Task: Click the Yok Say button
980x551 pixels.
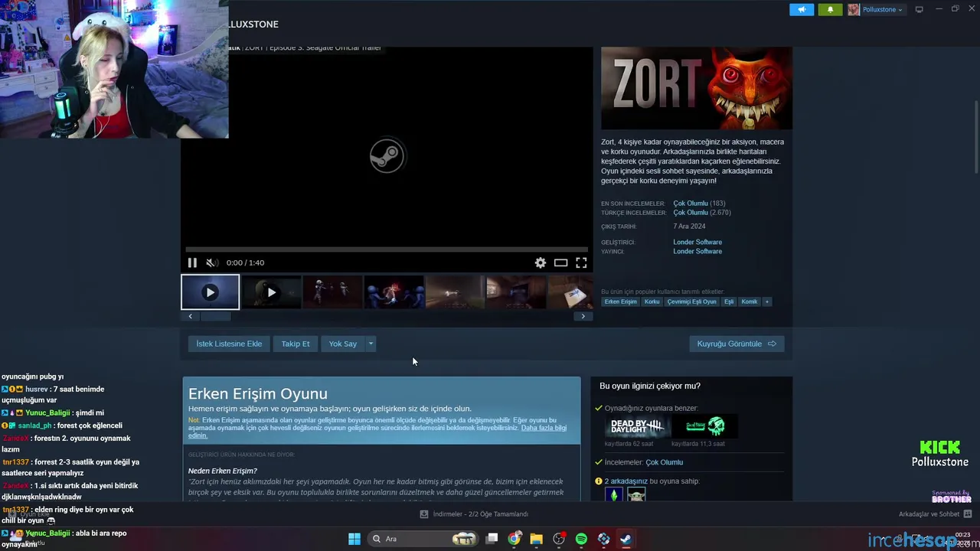Action: coord(343,344)
